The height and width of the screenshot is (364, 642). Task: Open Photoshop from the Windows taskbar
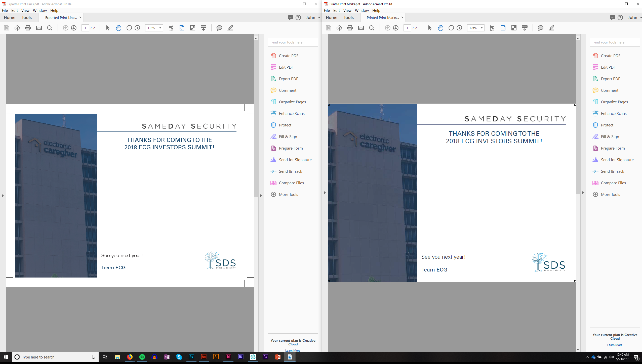click(191, 357)
